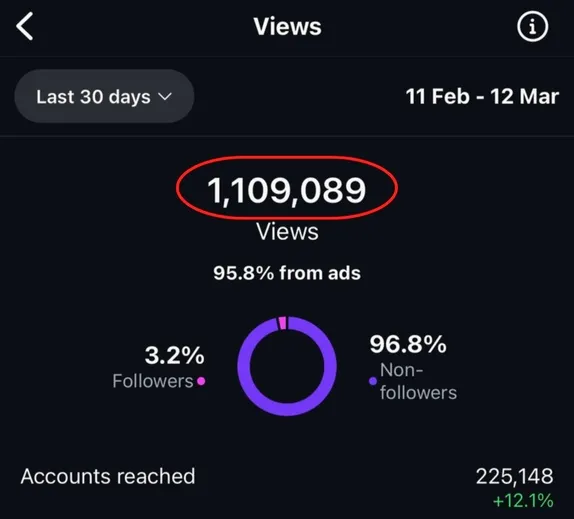Image resolution: width=574 pixels, height=519 pixels.
Task: Click the pink Followers legend dot
Action: [x=201, y=381]
